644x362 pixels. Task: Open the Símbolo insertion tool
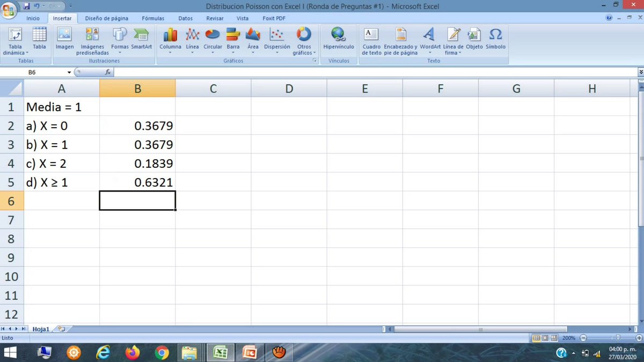[495, 40]
